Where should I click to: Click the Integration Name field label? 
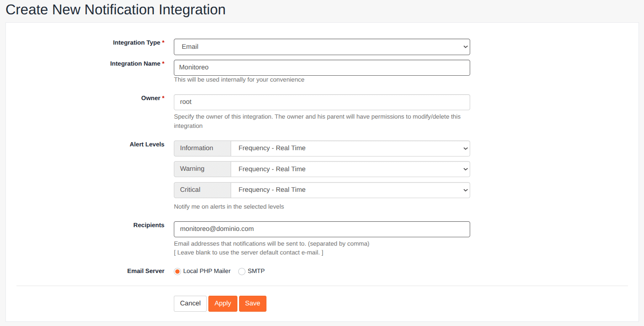pos(135,64)
